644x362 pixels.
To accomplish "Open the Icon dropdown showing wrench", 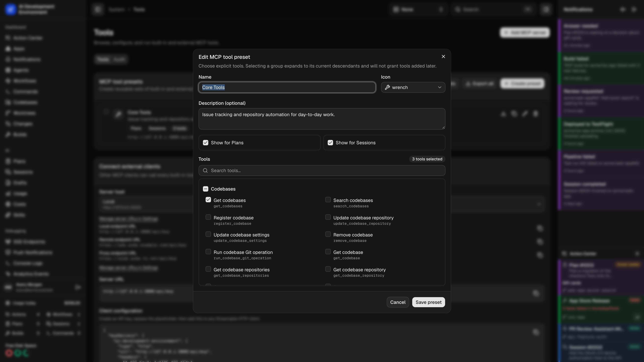I will click(413, 87).
